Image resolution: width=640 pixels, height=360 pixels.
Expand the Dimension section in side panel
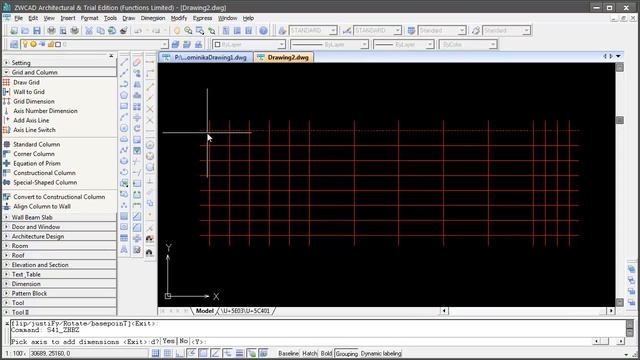(x=7, y=284)
